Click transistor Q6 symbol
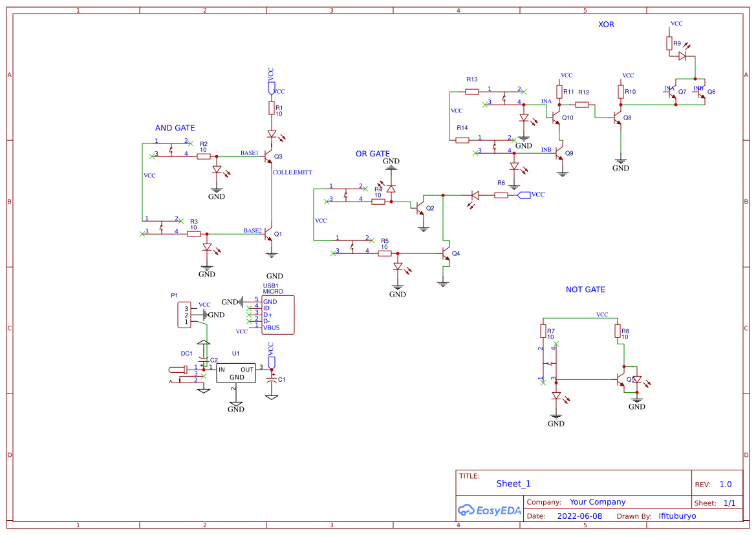This screenshot has width=756, height=535. click(702, 92)
